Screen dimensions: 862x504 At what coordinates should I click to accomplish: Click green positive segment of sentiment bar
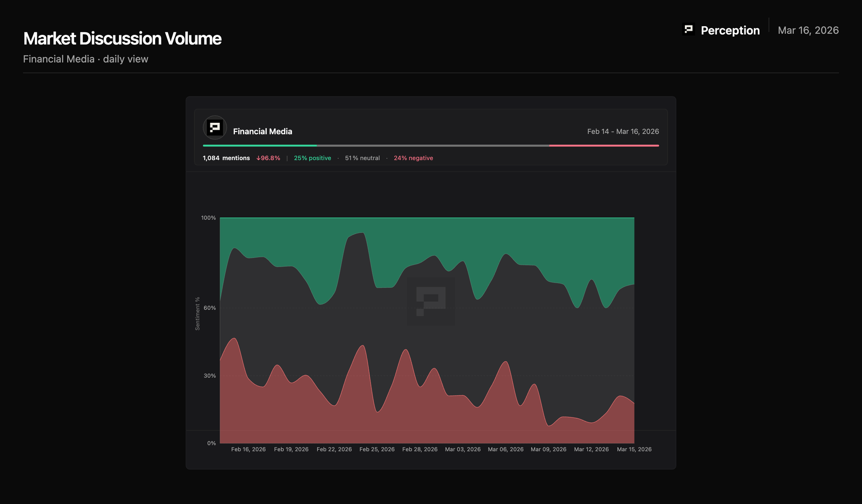[x=259, y=146]
